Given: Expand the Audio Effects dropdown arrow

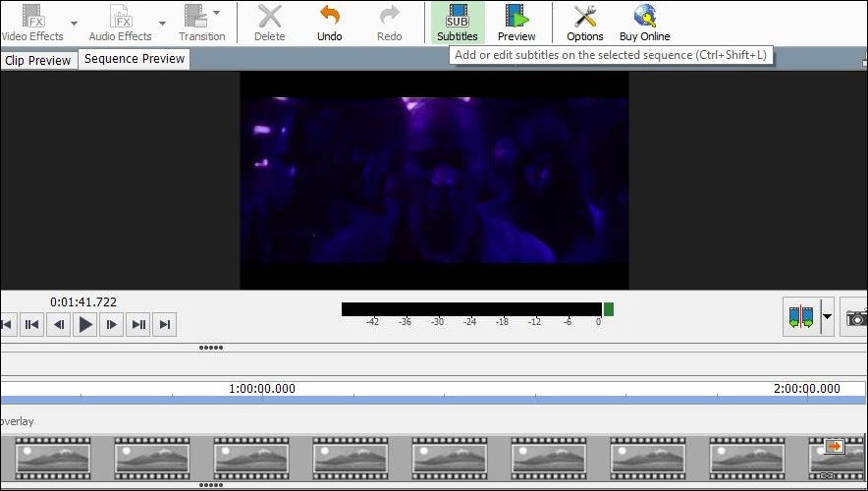Looking at the screenshot, I should click(163, 23).
